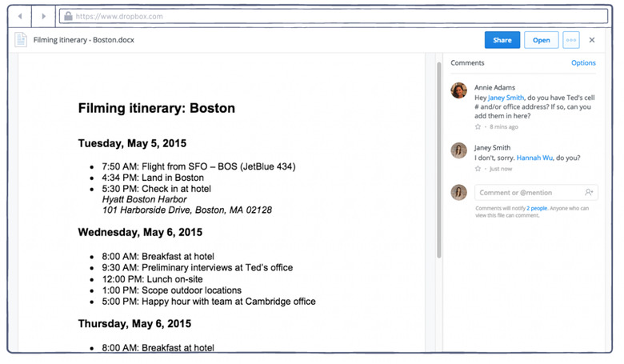
Task: Go forward with the browser forward arrow
Action: 43,16
